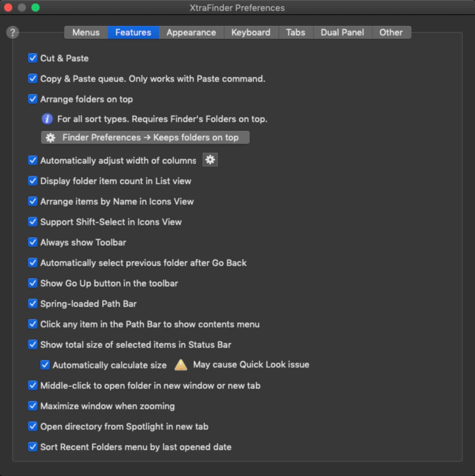Image resolution: width=475 pixels, height=476 pixels.
Task: Click the yellow warning triangle icon
Action: click(x=181, y=365)
